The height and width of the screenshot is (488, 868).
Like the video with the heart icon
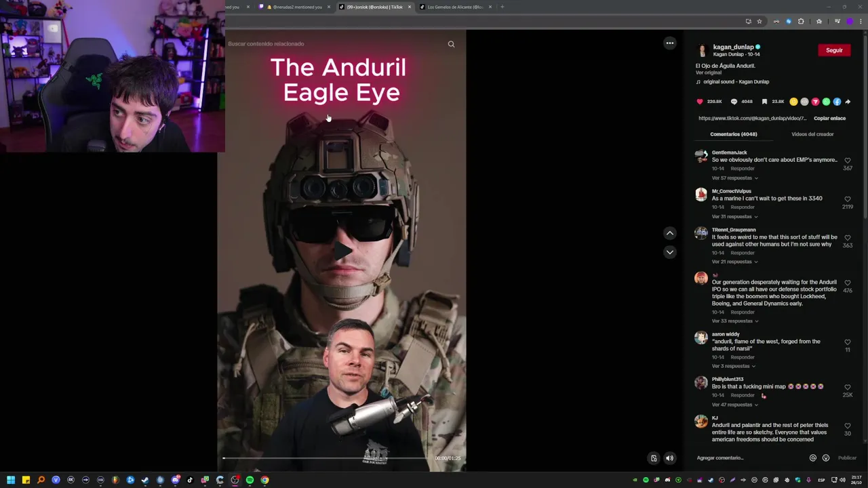(700, 102)
